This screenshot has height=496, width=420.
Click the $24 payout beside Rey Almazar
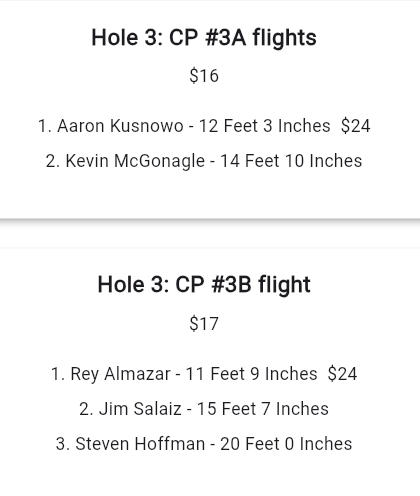click(342, 374)
